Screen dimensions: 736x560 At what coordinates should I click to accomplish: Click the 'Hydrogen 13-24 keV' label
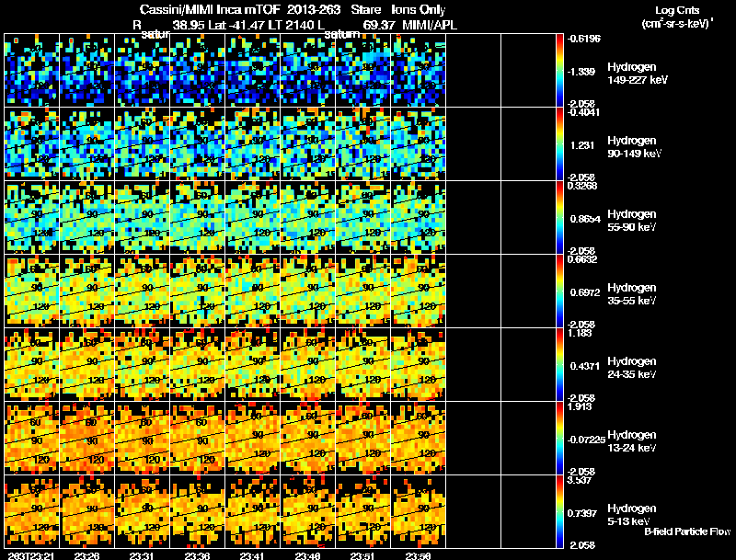pyautogui.click(x=632, y=440)
